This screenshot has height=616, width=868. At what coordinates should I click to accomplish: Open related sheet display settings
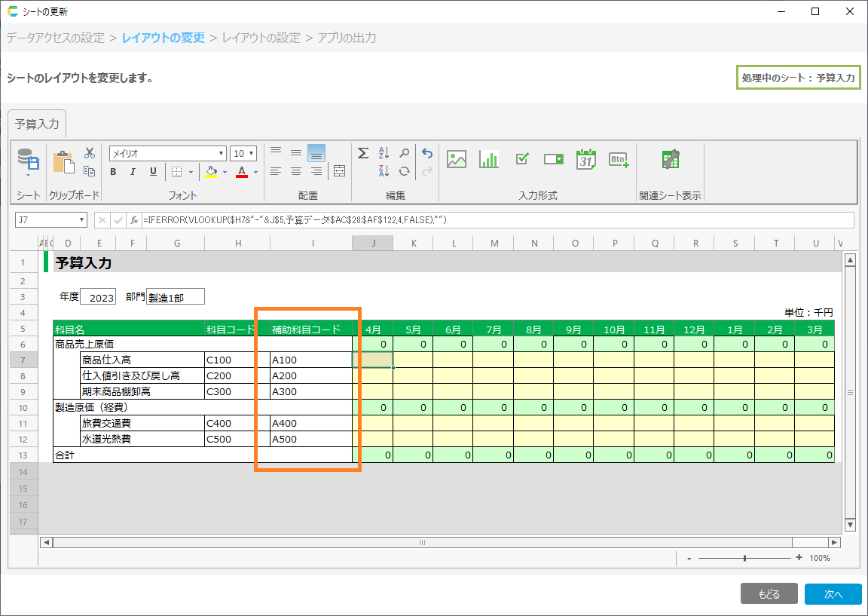(670, 159)
